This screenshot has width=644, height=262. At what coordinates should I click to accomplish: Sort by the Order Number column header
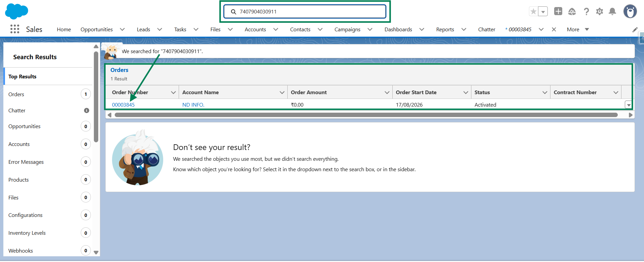pyautogui.click(x=130, y=92)
